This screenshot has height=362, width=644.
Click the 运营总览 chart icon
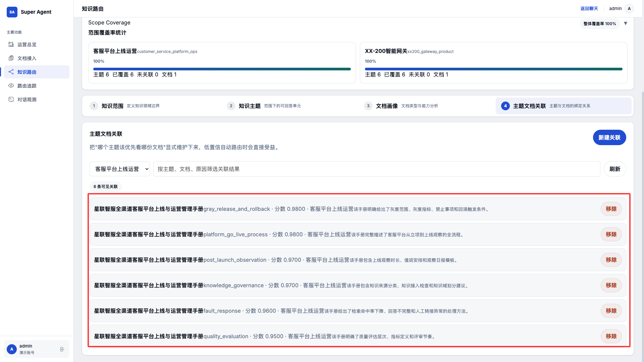[x=11, y=44]
